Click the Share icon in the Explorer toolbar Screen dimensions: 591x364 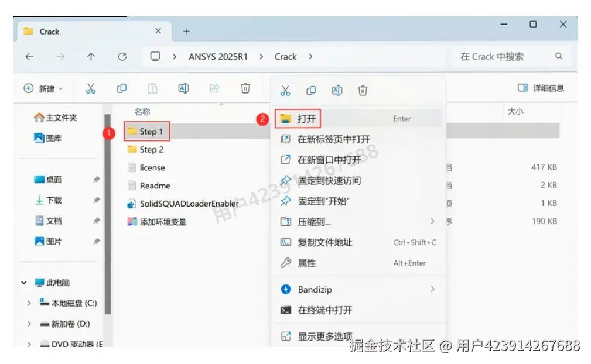click(x=214, y=88)
